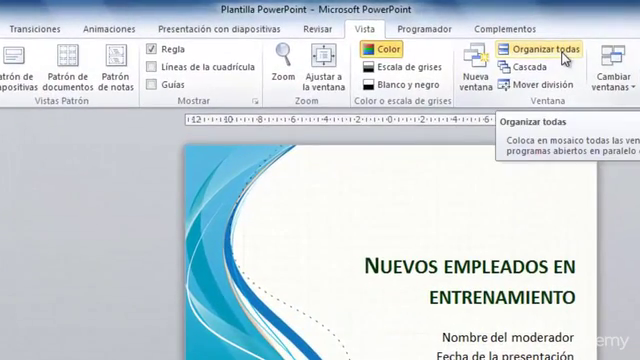Arrange windows in Cascada
640x360 pixels.
[x=522, y=67]
